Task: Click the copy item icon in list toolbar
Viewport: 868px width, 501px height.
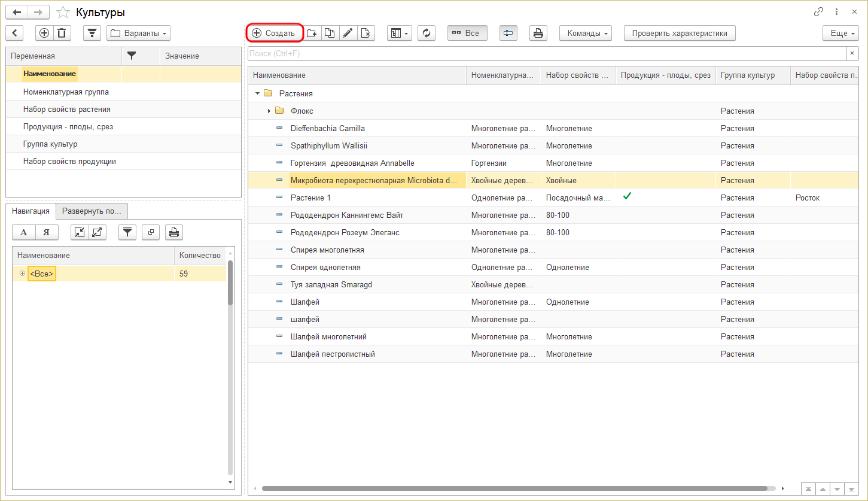Action: pos(330,34)
